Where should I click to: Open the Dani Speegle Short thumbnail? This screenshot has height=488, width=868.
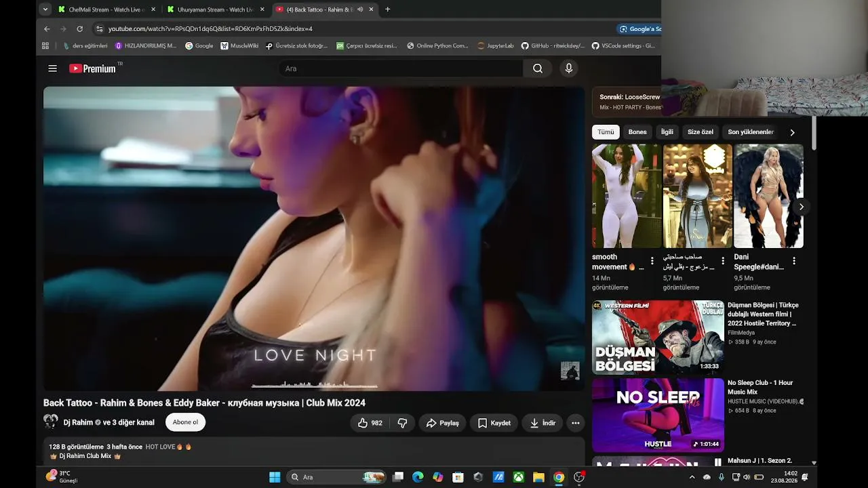click(768, 196)
